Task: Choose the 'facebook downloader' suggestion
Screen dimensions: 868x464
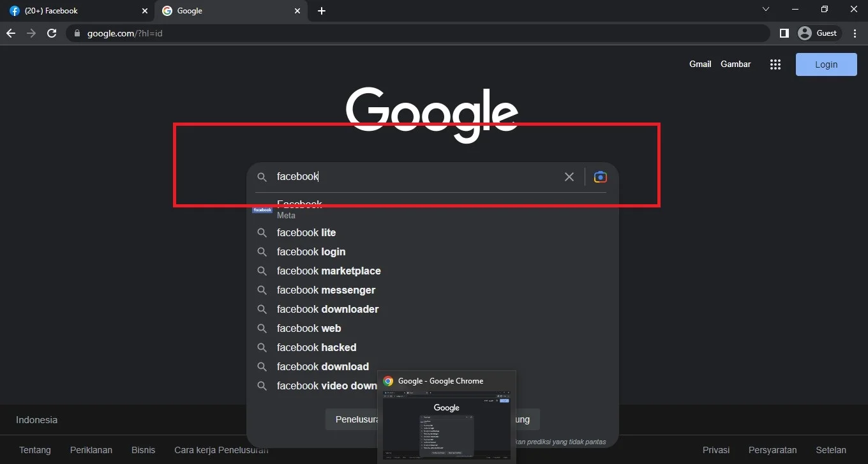Action: point(432,309)
